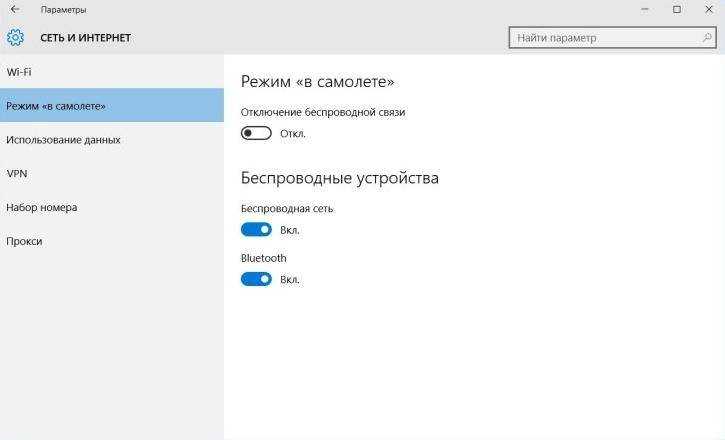The width and height of the screenshot is (725, 440).
Task: Close the Параметры window
Action: pyautogui.click(x=709, y=9)
